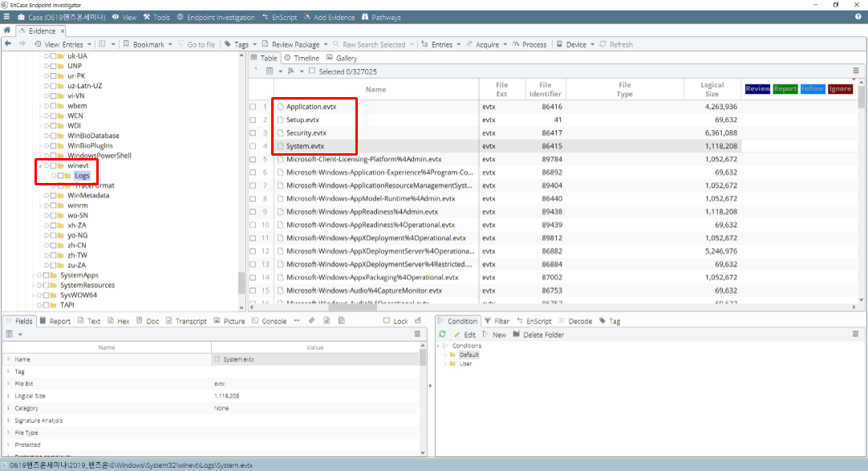Open the Tags dropdown in the toolbar

241,45
